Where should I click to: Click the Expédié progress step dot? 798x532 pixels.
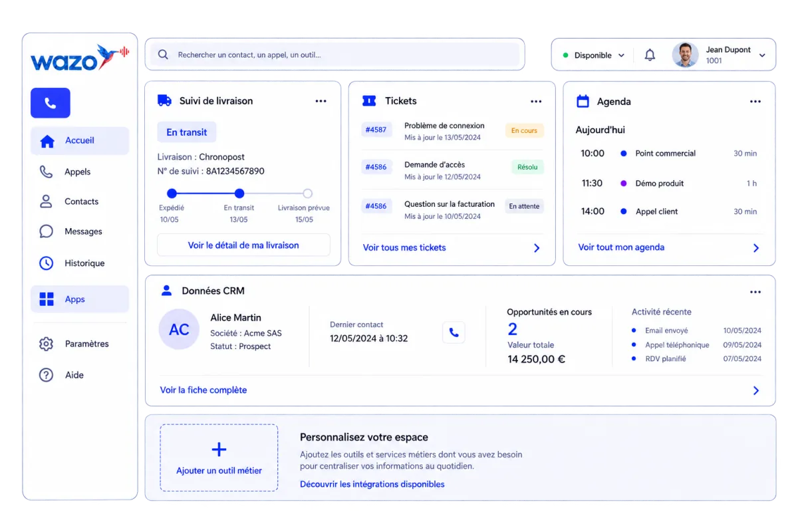coord(172,194)
